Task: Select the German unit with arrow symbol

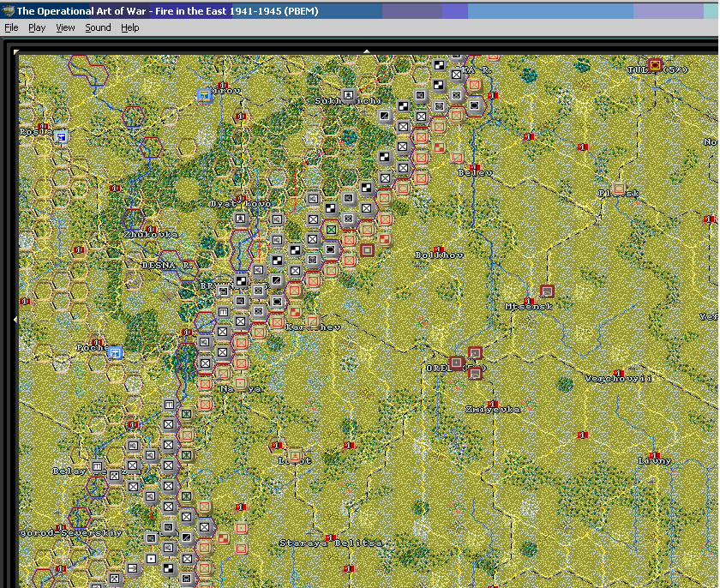Action: pos(133,568)
